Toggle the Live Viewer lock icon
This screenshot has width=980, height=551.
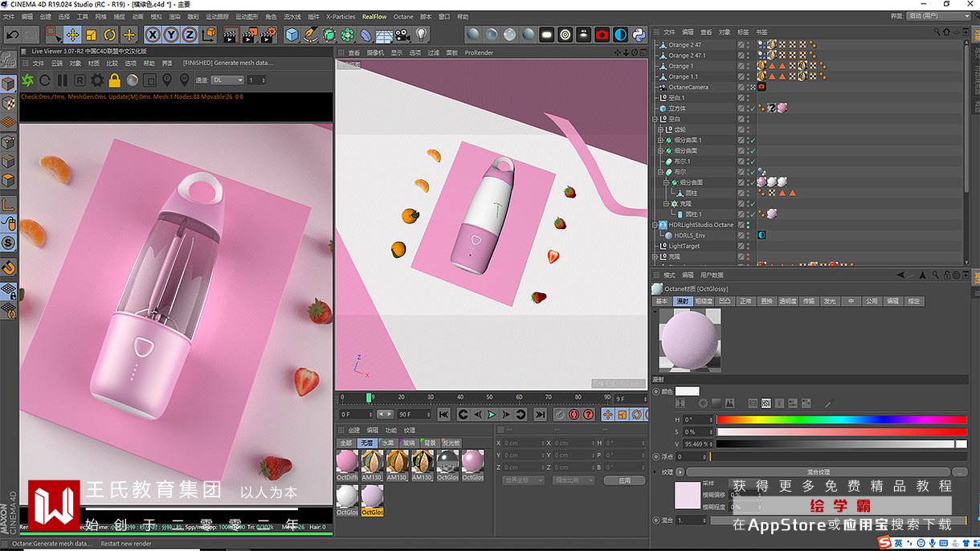tap(115, 80)
